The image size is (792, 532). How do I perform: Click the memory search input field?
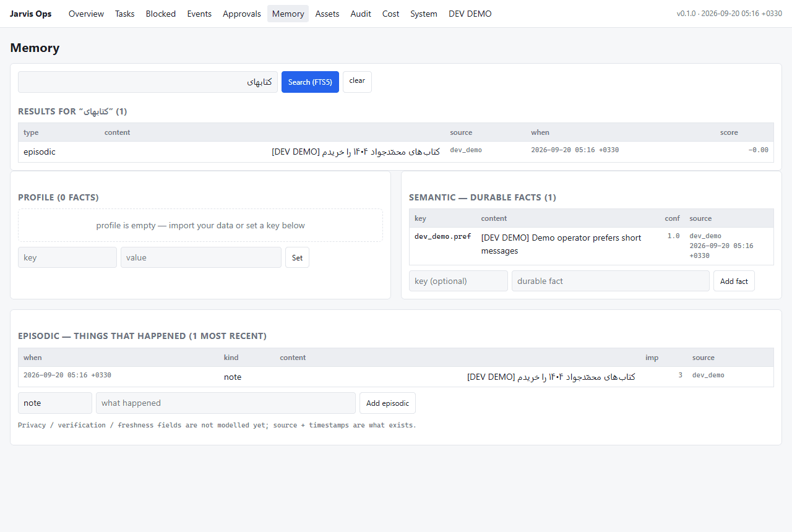[x=148, y=82]
